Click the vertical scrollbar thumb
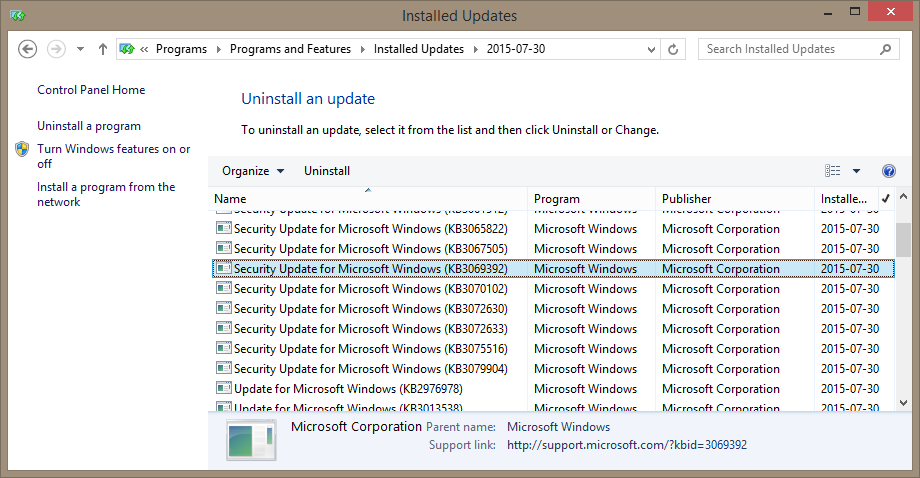This screenshot has width=920, height=478. [904, 239]
